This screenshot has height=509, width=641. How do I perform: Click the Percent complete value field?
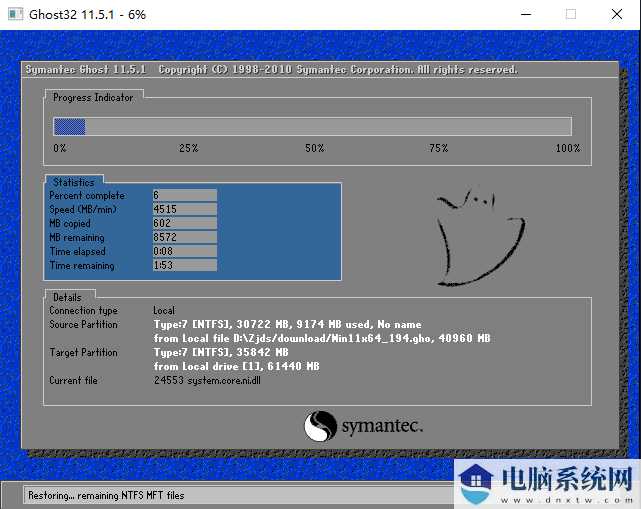coord(184,195)
